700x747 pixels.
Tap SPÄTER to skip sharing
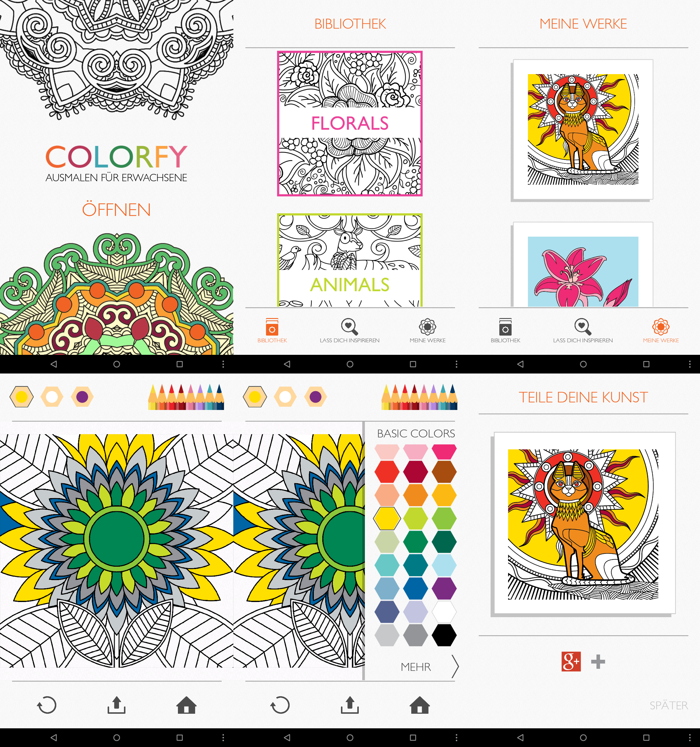tap(669, 705)
